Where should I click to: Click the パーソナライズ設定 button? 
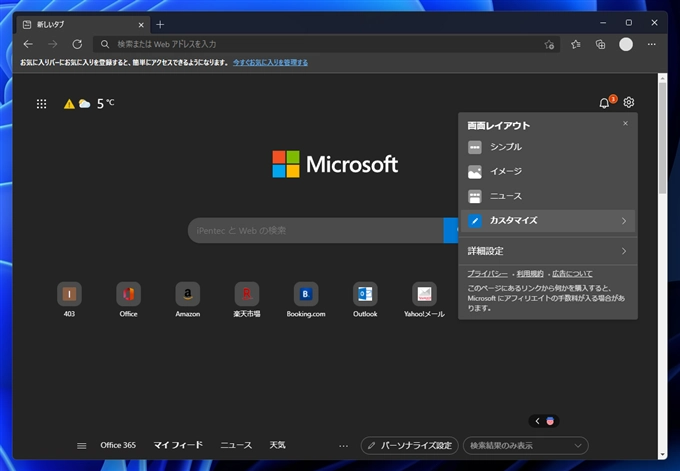[x=409, y=445]
